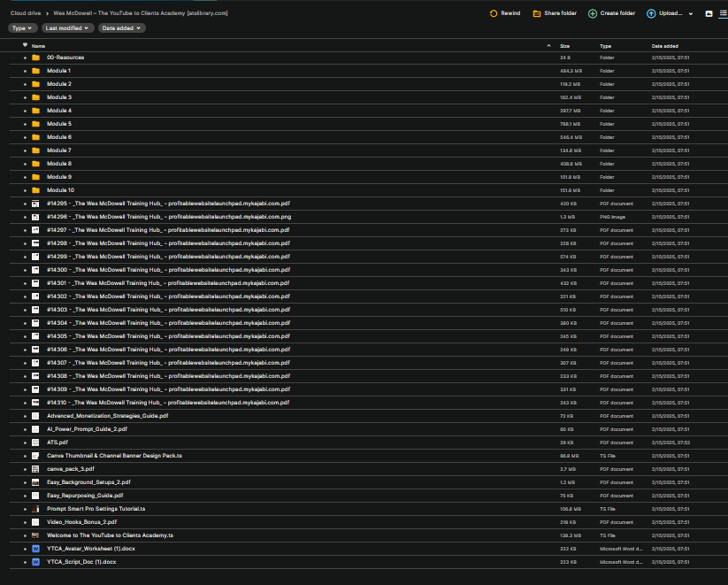Sort by the Name column header
Screen dimensions: 728x585
pyautogui.click(x=38, y=46)
